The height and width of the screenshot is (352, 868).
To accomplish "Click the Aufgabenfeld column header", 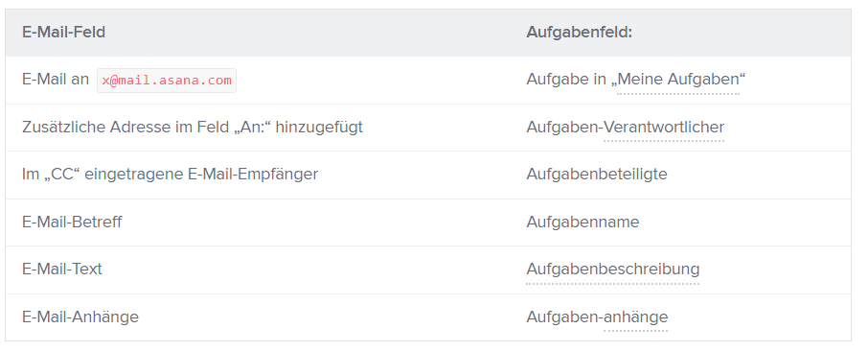I will pyautogui.click(x=579, y=33).
